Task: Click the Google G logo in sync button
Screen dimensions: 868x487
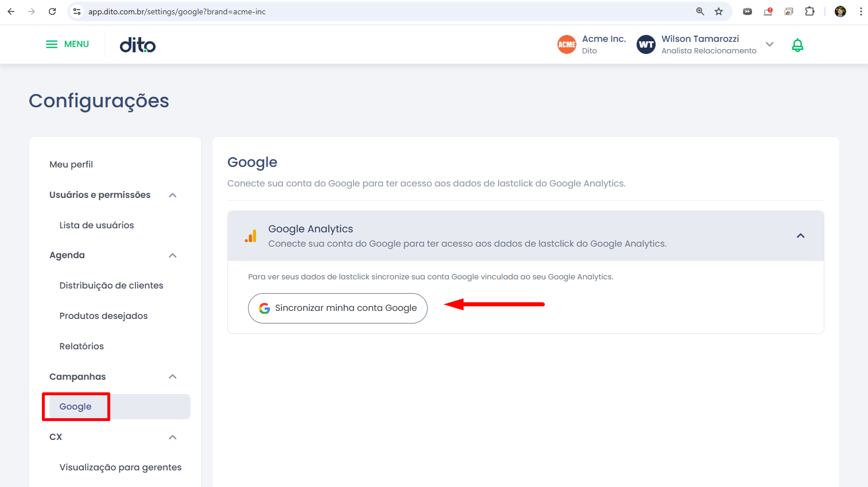Action: pos(264,309)
